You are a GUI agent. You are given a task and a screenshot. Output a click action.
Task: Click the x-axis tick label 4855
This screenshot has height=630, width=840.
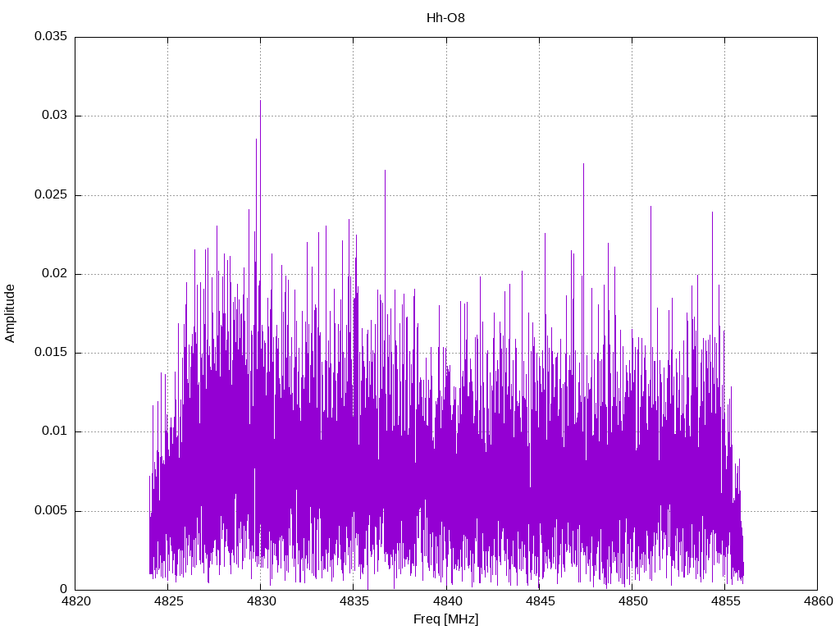[x=725, y=601]
